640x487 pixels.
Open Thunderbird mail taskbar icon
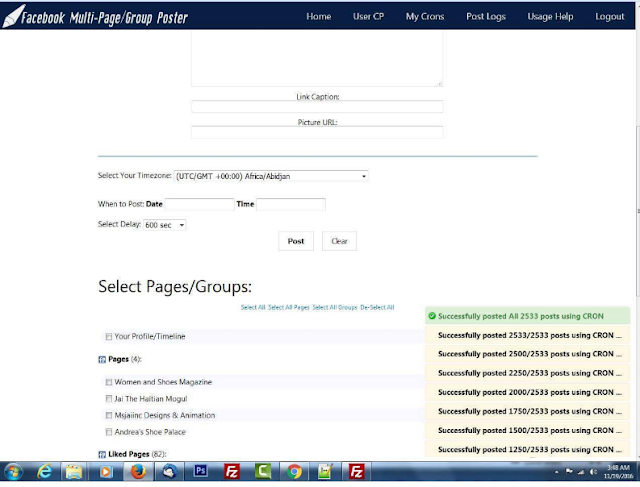tap(169, 472)
